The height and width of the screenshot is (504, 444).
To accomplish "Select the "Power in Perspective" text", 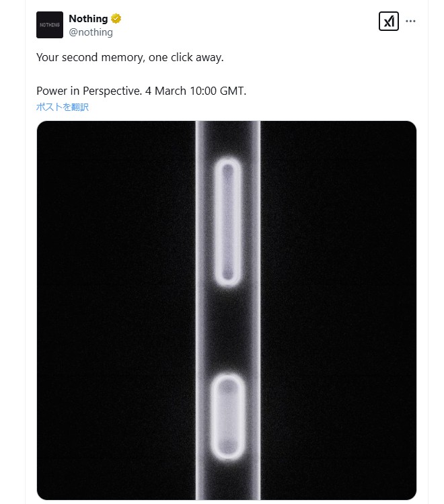I will (x=89, y=91).
